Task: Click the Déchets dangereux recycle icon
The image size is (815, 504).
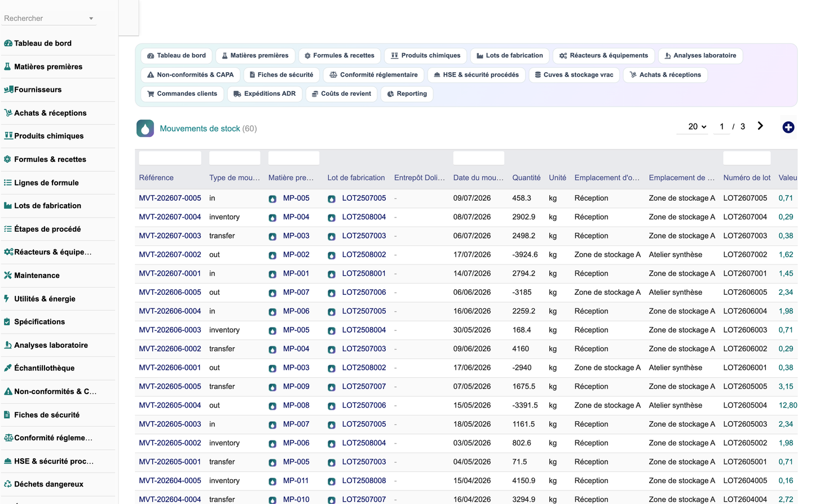Action: [8, 484]
